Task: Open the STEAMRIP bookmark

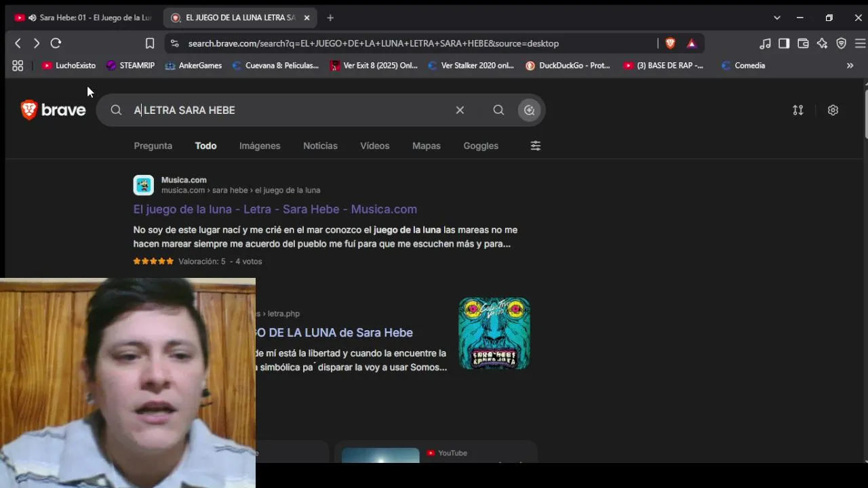Action: pyautogui.click(x=130, y=66)
